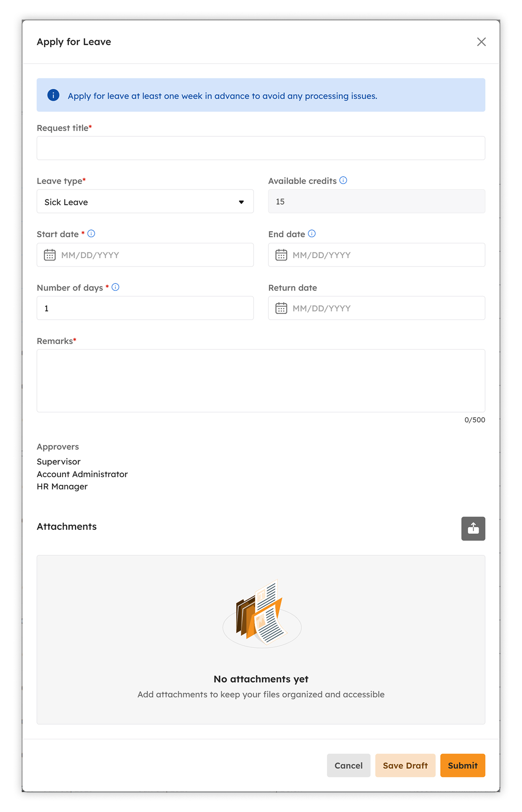
Task: Click the No attachments illustration
Action: 262,613
